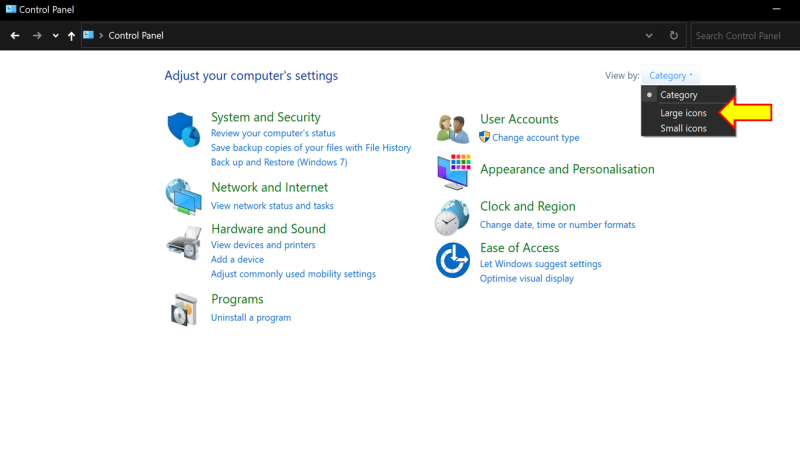800x451 pixels.
Task: Expand the address bar history chevron
Action: pyautogui.click(x=648, y=36)
